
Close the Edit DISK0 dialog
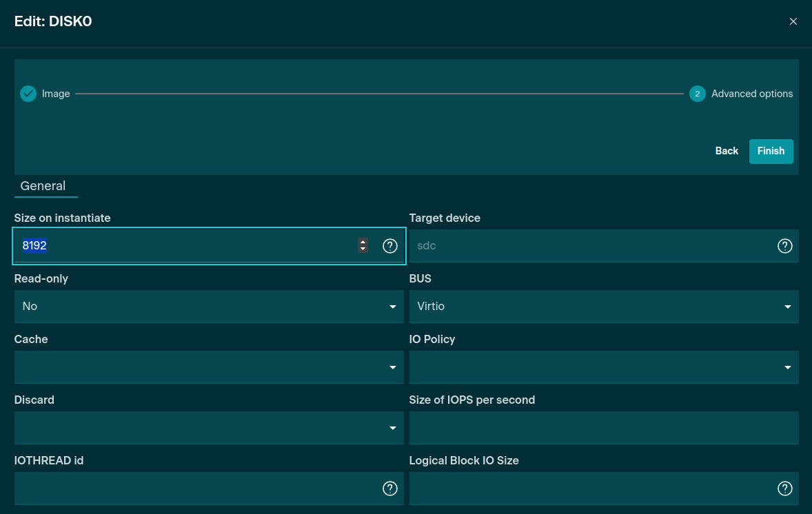click(x=793, y=21)
